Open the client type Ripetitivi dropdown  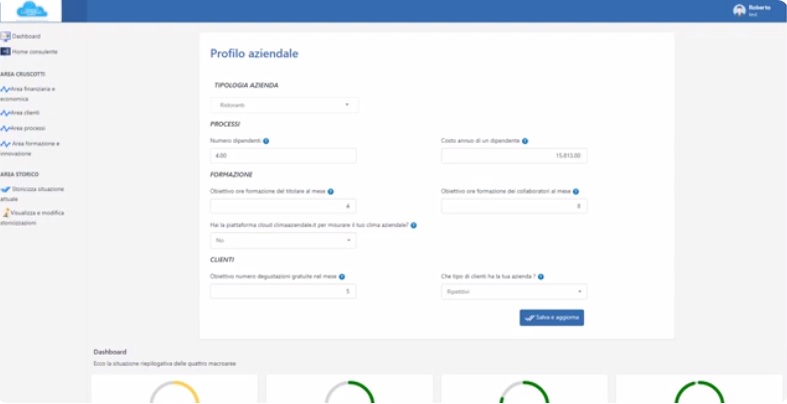(514, 292)
